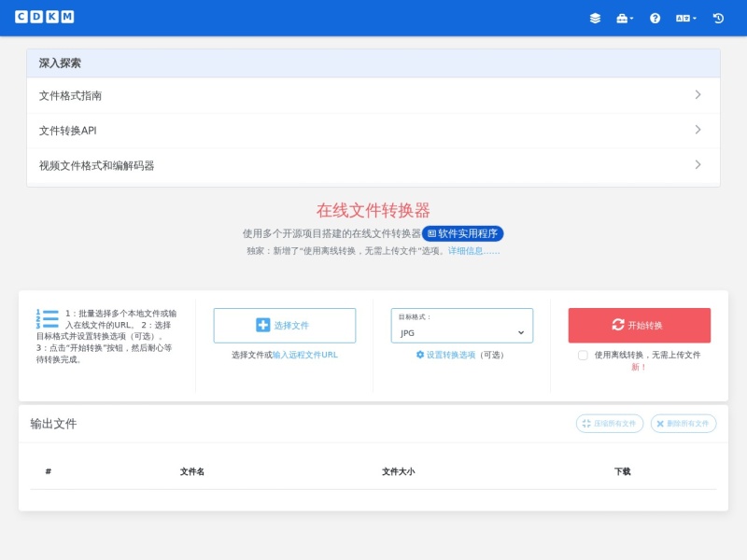
Task: Click the 输入远程文件URL link
Action: (x=305, y=355)
